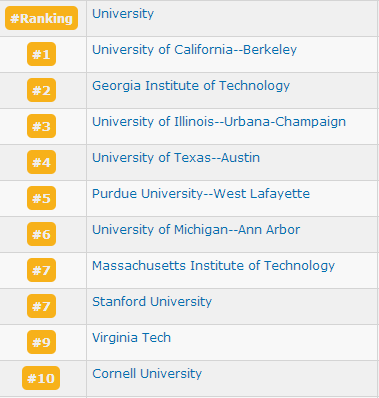The image size is (379, 398).
Task: Click the University column header
Action: coord(123,14)
